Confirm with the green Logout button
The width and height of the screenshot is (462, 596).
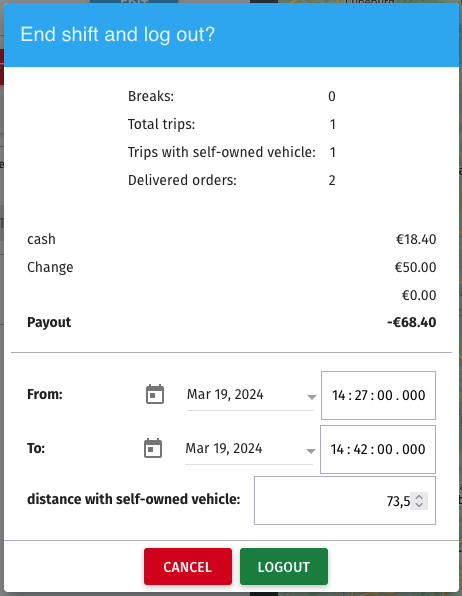coord(284,566)
